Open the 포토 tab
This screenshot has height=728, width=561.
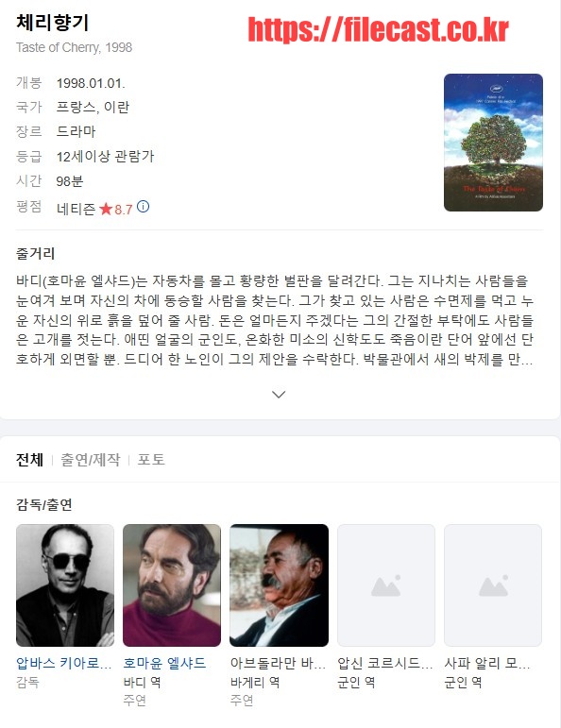tap(151, 460)
